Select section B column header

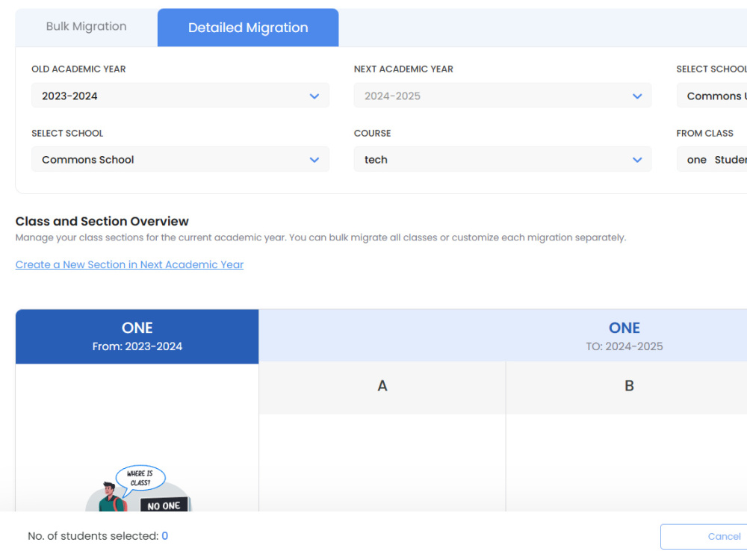pyautogui.click(x=627, y=387)
